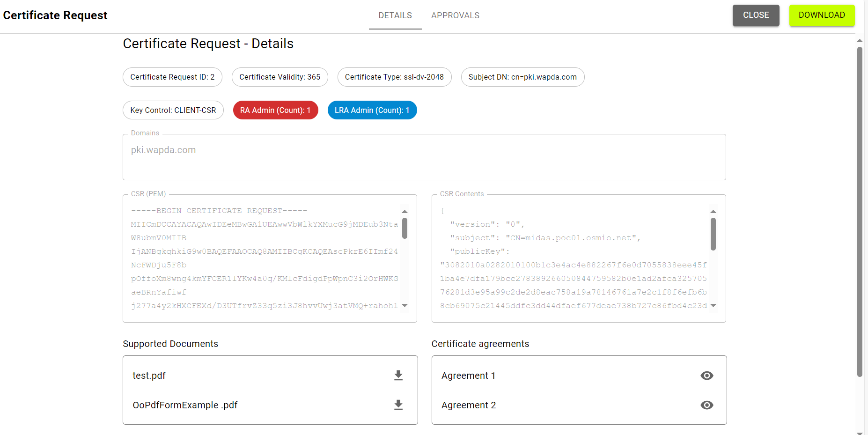Click the CSR Contents scrollbar thumb
868x435 pixels.
click(x=713, y=234)
